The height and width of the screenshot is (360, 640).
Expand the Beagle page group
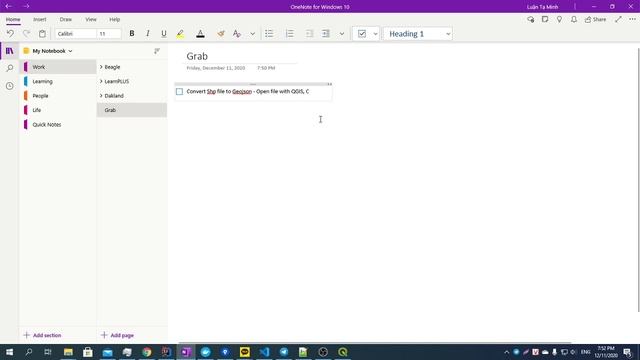click(101, 67)
